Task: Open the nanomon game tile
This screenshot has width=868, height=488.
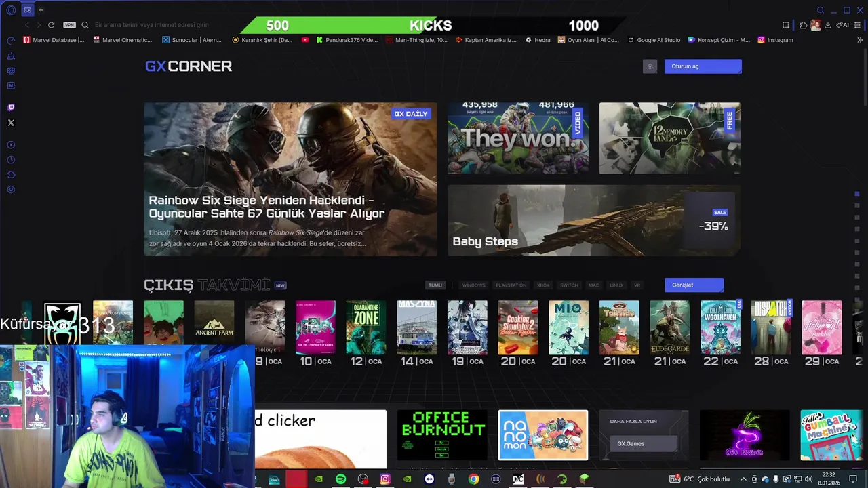Action: [x=543, y=435]
